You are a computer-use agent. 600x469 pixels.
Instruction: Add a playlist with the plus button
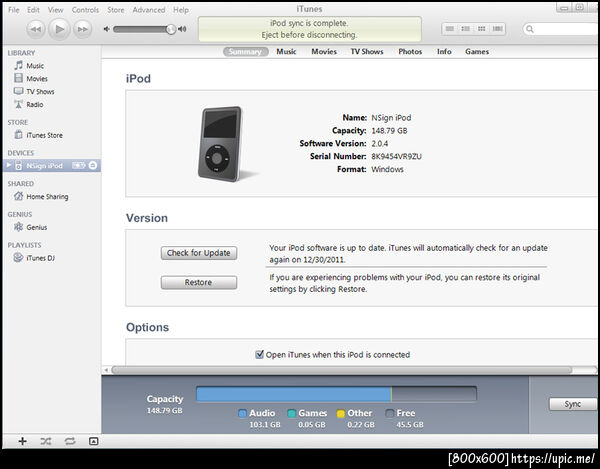[23, 441]
